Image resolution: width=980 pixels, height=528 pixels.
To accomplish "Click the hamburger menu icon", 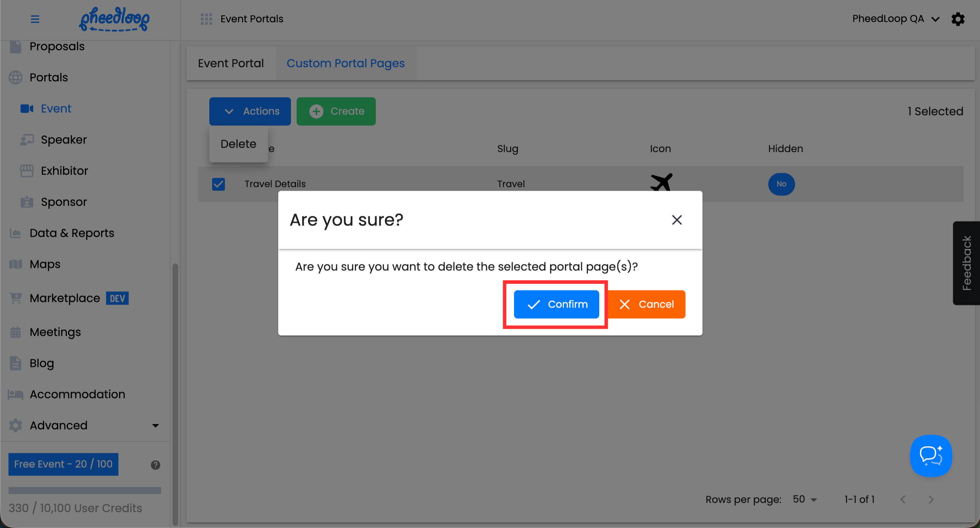I will point(35,19).
